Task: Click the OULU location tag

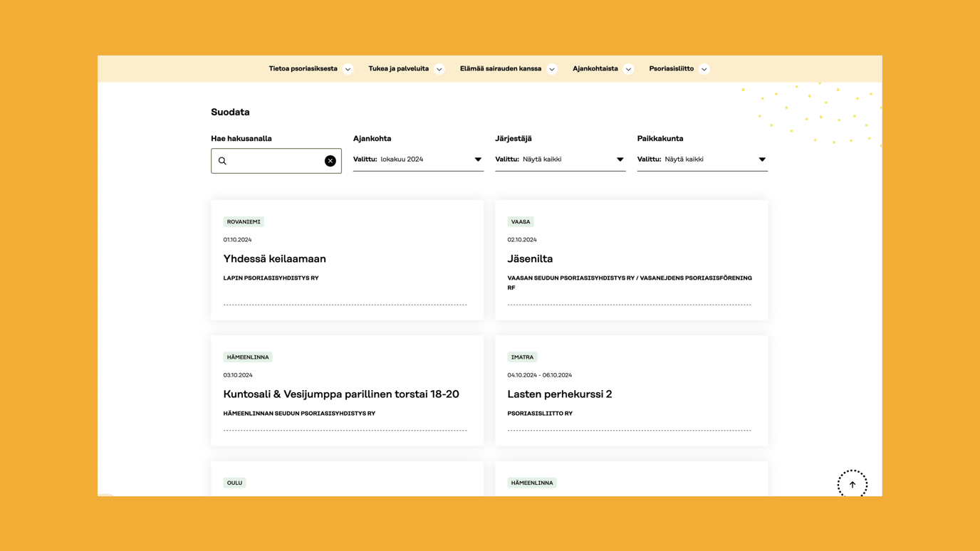Action: tap(234, 483)
